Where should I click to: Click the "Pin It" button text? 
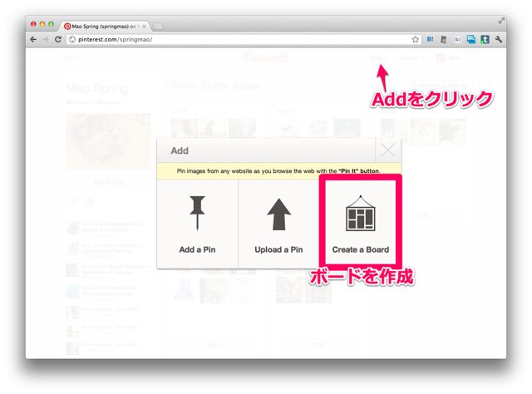click(359, 171)
